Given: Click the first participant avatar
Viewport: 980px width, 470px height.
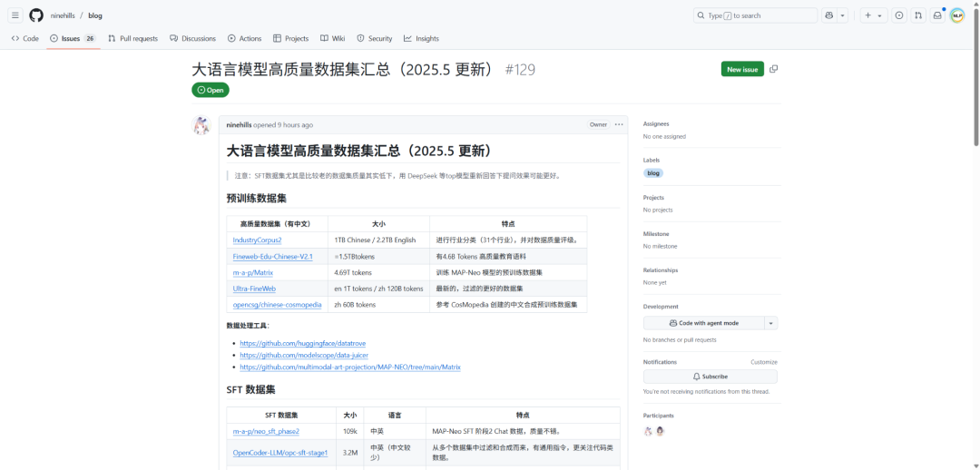Looking at the screenshot, I should click(x=648, y=431).
